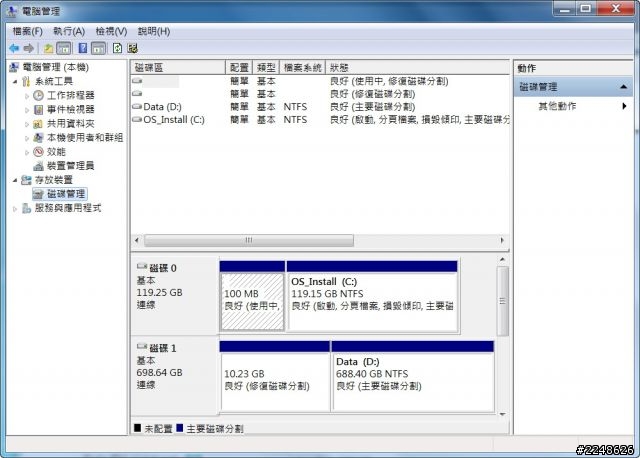Click the Forward arrow toolbar icon
Viewport: 640px width, 458px height.
pos(29,48)
